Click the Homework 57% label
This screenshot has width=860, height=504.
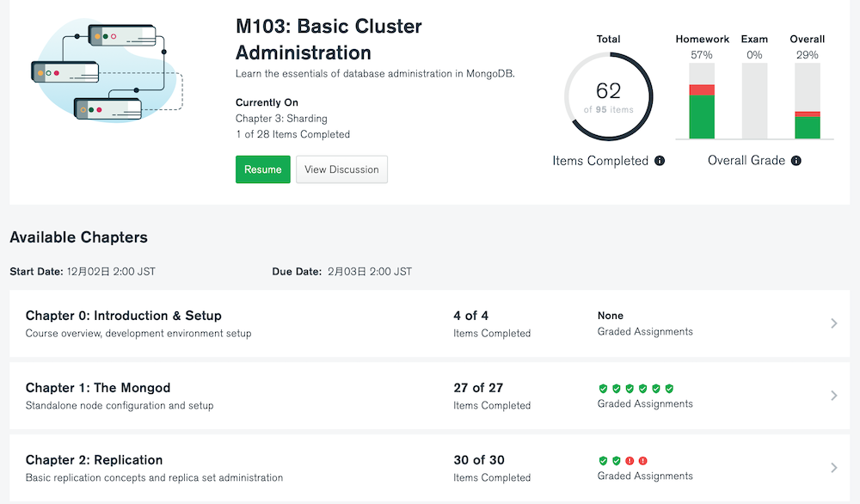pyautogui.click(x=702, y=55)
